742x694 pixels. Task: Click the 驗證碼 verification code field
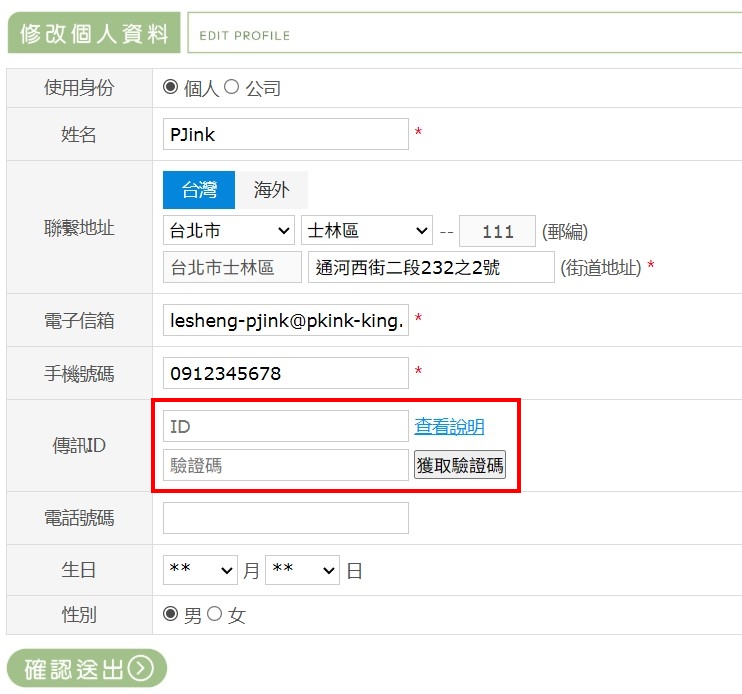[x=285, y=465]
